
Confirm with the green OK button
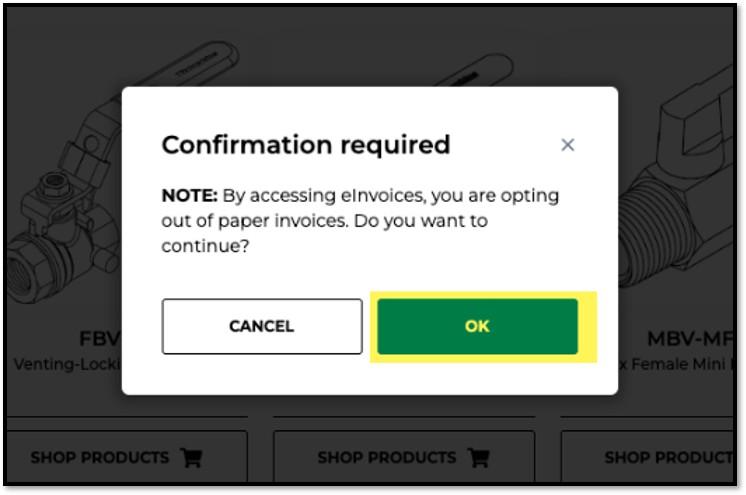tap(477, 326)
